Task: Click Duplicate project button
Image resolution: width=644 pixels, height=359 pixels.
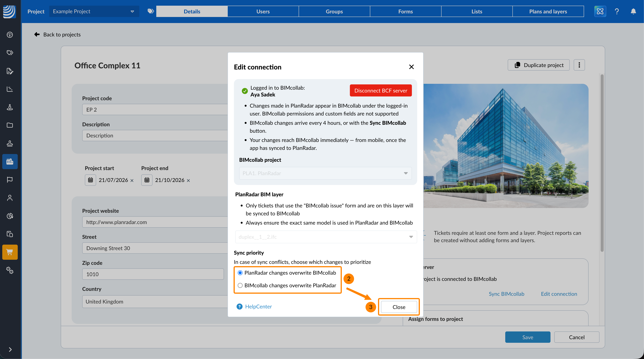Action: pyautogui.click(x=539, y=65)
